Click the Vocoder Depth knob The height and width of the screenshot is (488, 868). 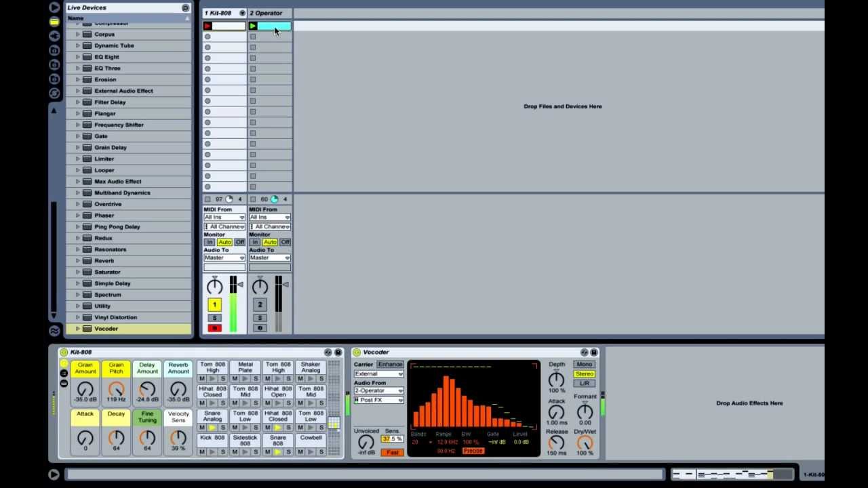pos(556,380)
